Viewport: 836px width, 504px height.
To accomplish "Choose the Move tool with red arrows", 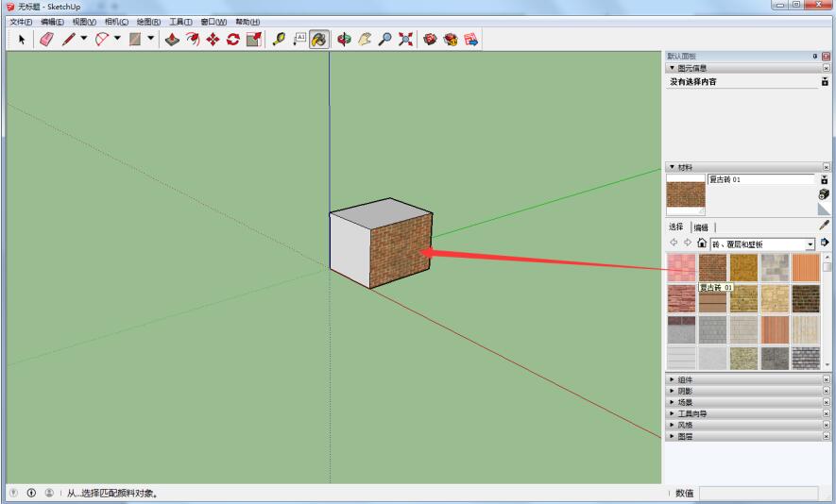I will (x=213, y=39).
